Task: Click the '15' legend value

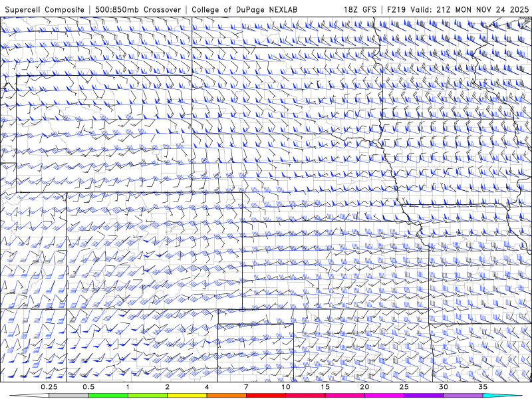Action: [325, 387]
